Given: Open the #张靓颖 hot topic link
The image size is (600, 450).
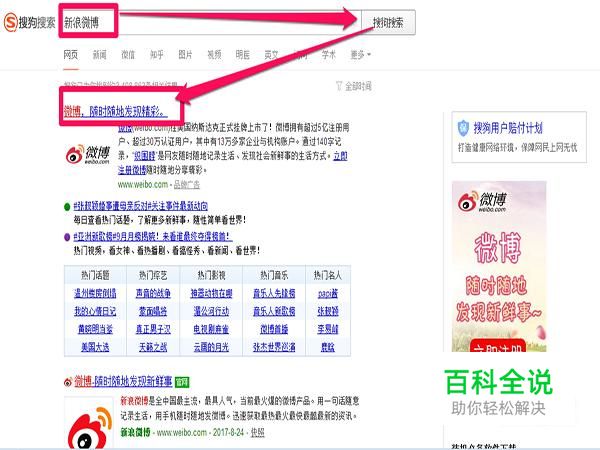Looking at the screenshot, I should point(140,206).
